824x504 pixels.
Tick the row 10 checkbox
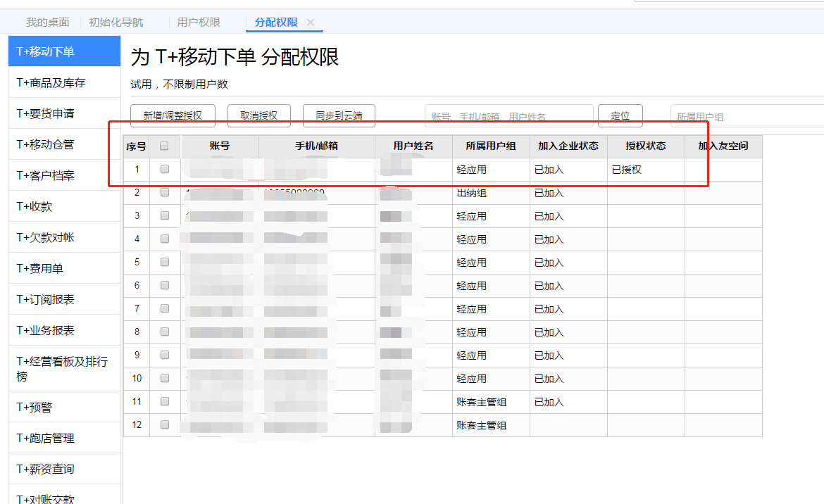[x=165, y=378]
